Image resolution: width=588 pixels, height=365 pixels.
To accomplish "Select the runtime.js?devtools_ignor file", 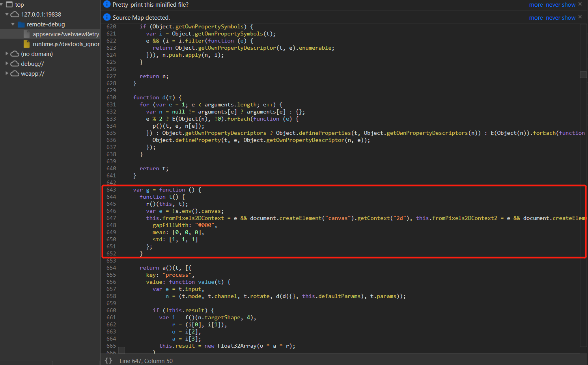I will point(65,44).
